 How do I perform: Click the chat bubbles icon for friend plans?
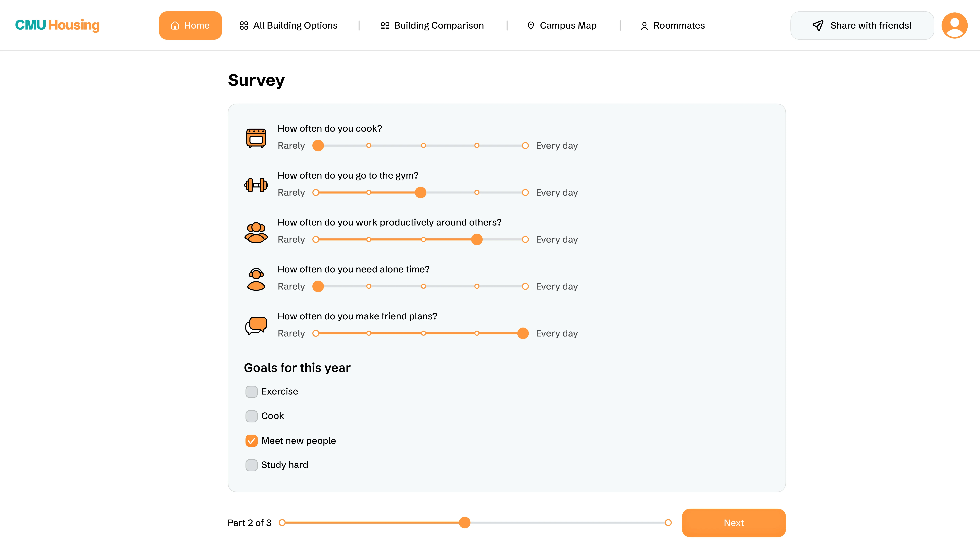point(256,326)
